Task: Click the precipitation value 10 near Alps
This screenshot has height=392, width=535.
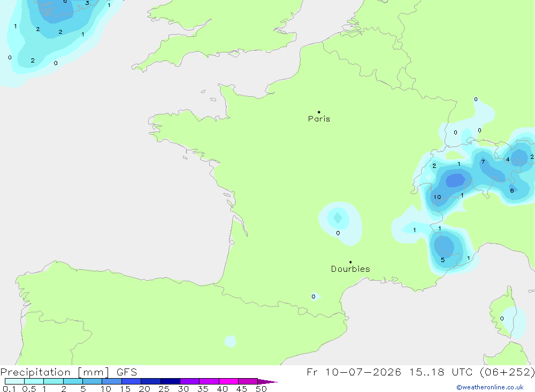Action: click(x=438, y=197)
